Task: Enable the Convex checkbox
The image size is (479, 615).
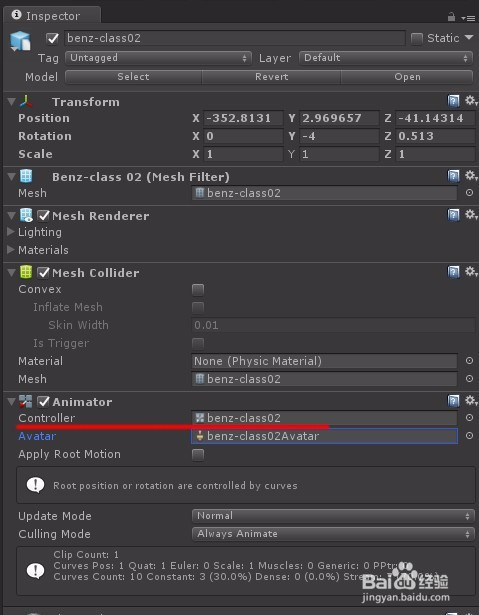Action: (x=198, y=290)
